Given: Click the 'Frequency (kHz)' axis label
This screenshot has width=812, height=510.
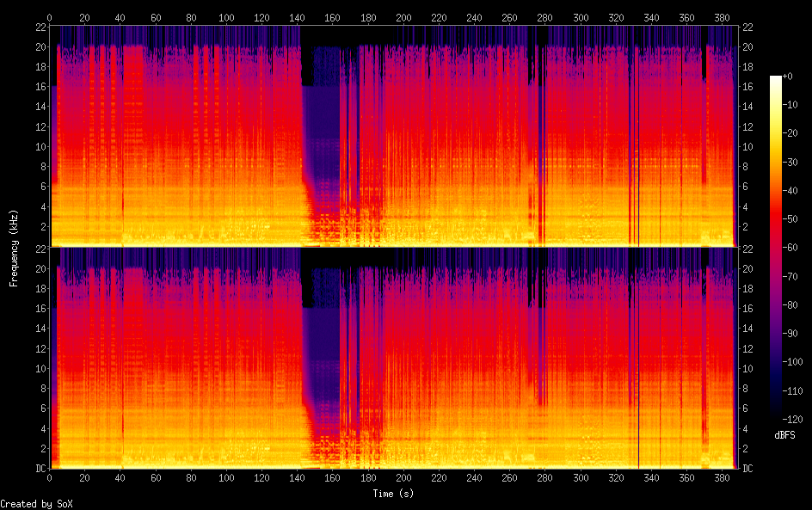Looking at the screenshot, I should pyautogui.click(x=14, y=247).
